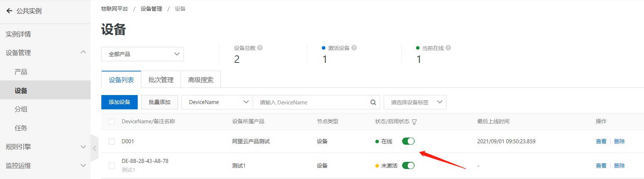Click the help icon next to 激活设备
The width and height of the screenshot is (644, 179).
click(x=354, y=48)
